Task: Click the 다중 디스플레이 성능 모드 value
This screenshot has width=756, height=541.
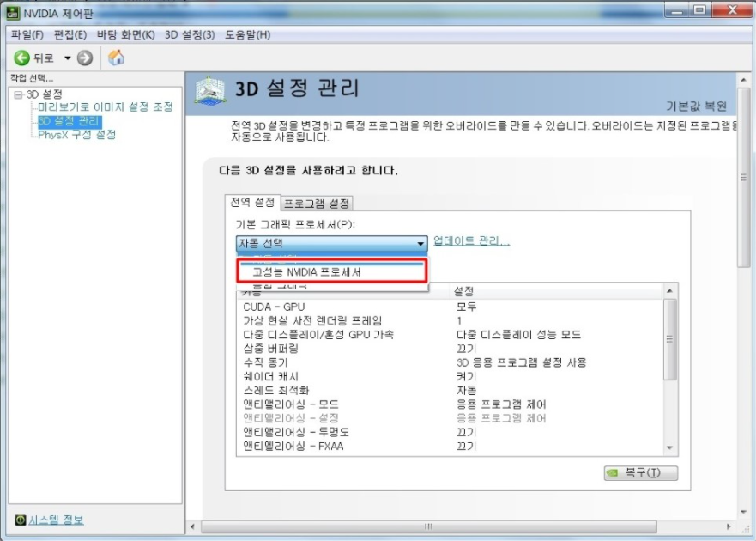Action: pyautogui.click(x=519, y=334)
